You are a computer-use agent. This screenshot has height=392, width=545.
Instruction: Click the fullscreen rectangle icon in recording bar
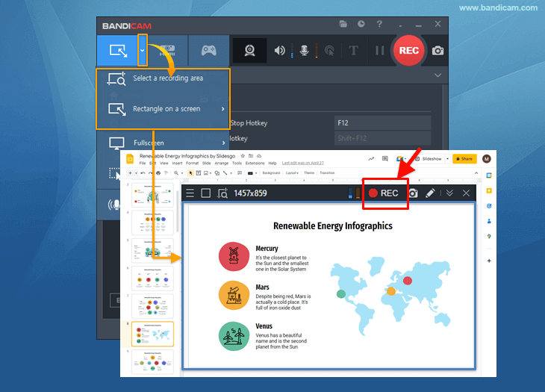point(206,193)
